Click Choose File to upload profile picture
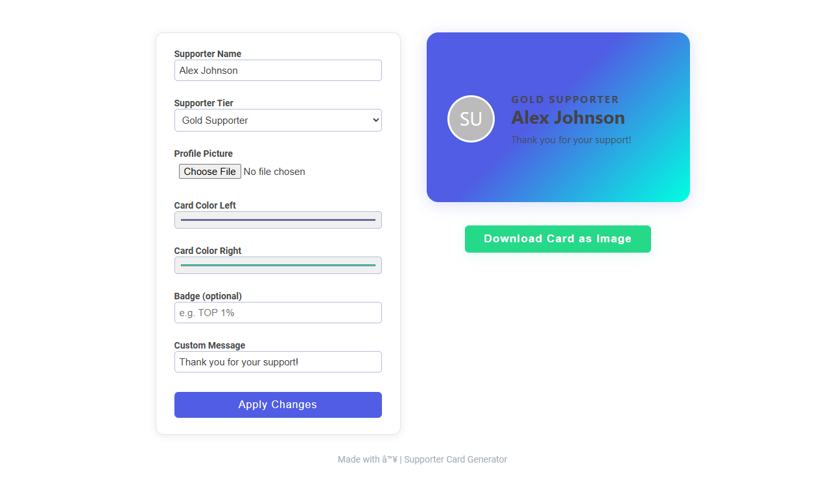Screen dimensions: 819x504 [x=209, y=171]
